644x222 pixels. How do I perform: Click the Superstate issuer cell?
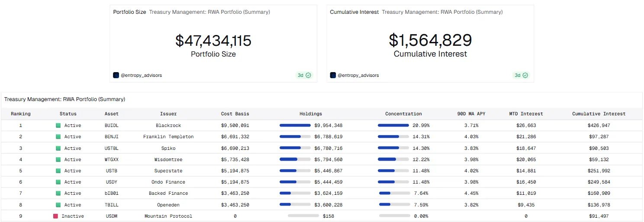coord(168,171)
